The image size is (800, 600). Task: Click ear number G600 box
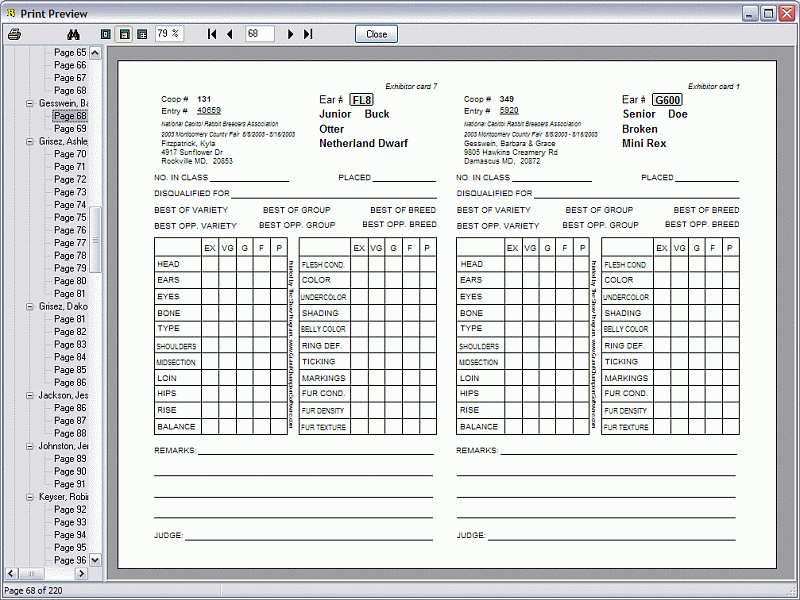pos(667,100)
